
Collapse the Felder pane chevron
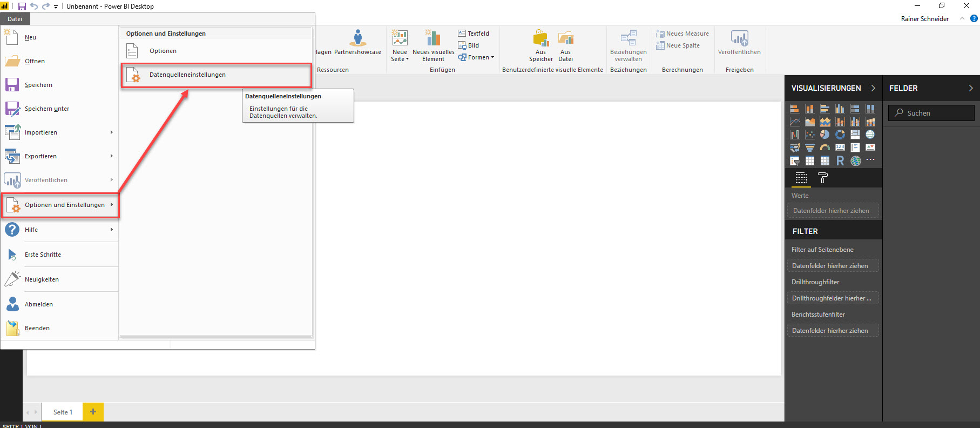tap(970, 88)
